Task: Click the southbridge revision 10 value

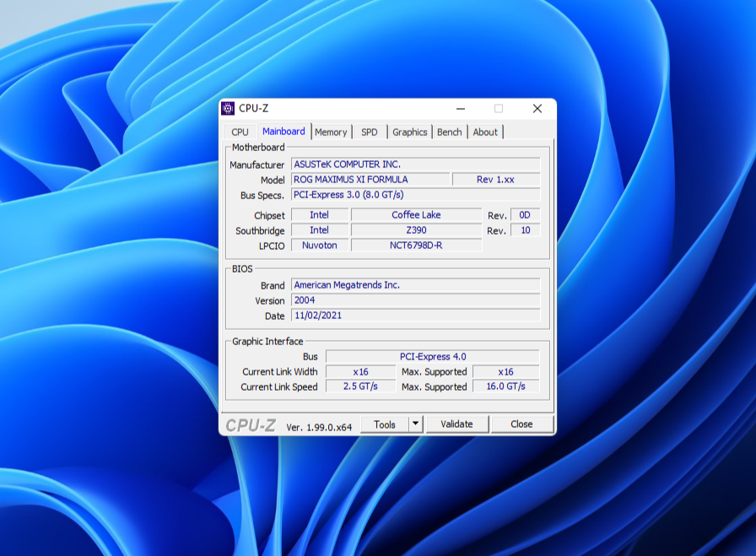Action: coord(525,230)
